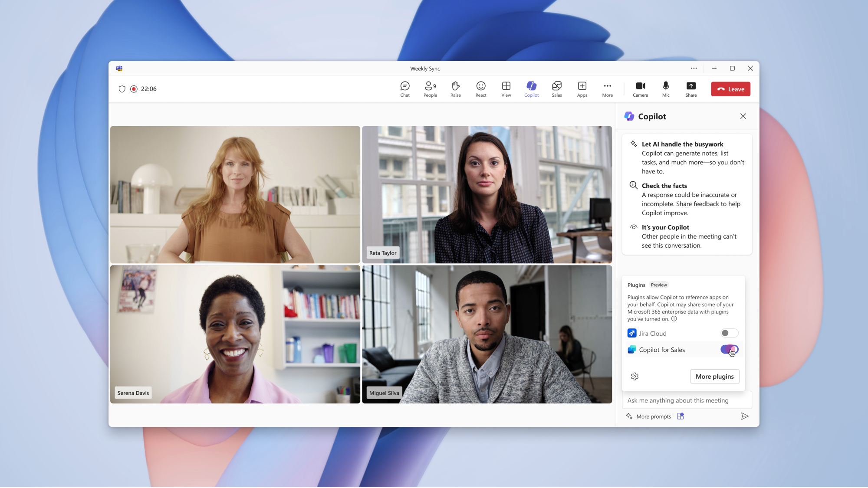Add Apps to the meeting
Viewport: 868px width, 488px height.
pyautogui.click(x=582, y=89)
